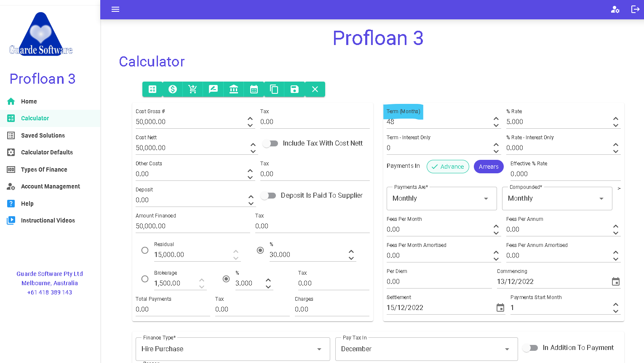The width and height of the screenshot is (644, 363).
Task: Click the Fees Per Month field
Action: pos(438,229)
